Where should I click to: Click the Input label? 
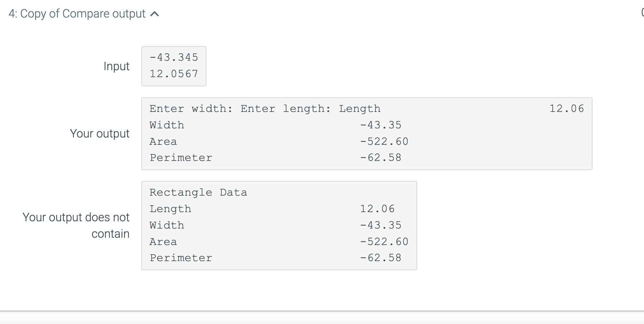click(x=116, y=66)
